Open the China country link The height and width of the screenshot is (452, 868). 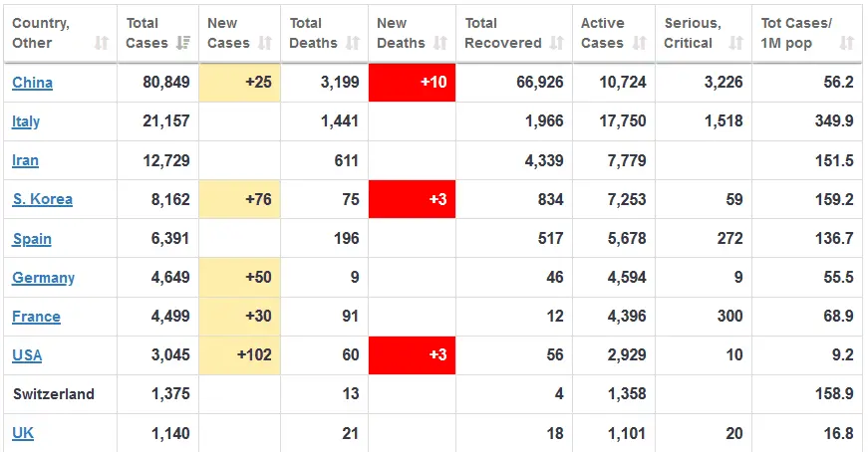coord(32,83)
